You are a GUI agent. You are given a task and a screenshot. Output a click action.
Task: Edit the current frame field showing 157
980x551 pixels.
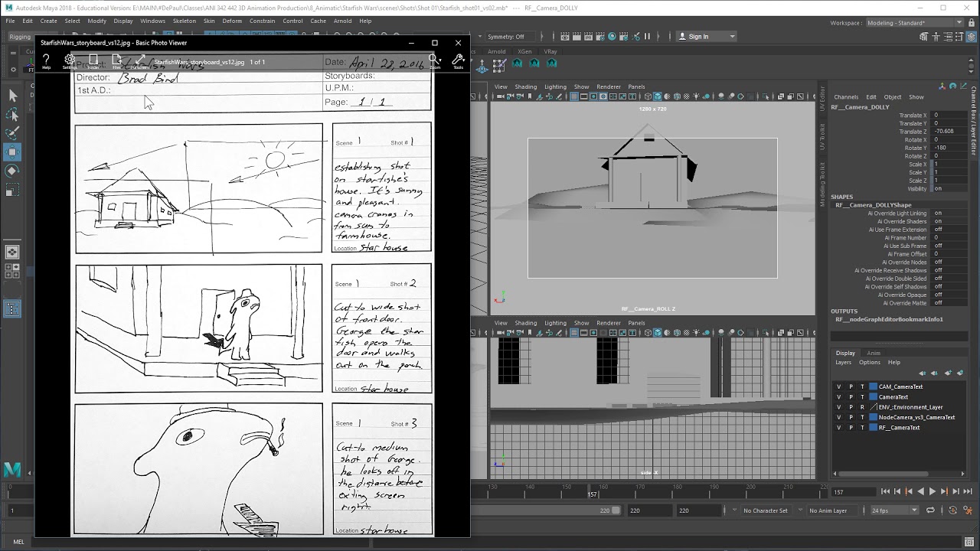[x=852, y=492]
